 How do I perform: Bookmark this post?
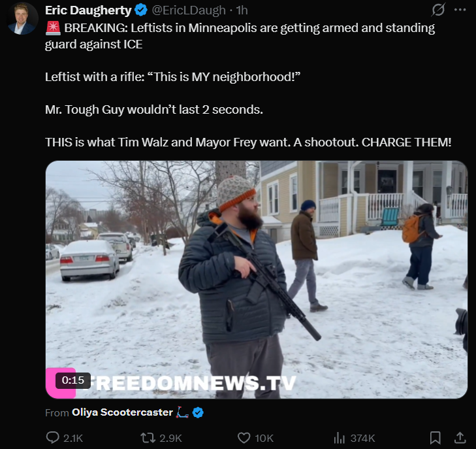(436, 438)
